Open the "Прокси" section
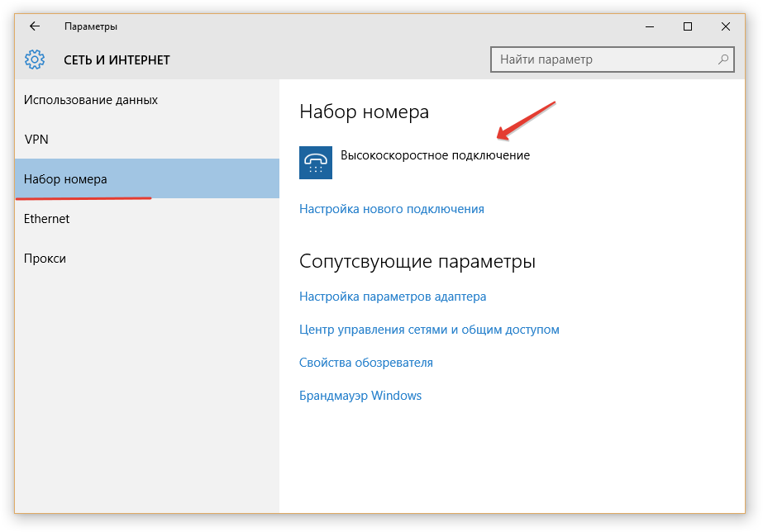763x532 pixels. pyautogui.click(x=146, y=259)
